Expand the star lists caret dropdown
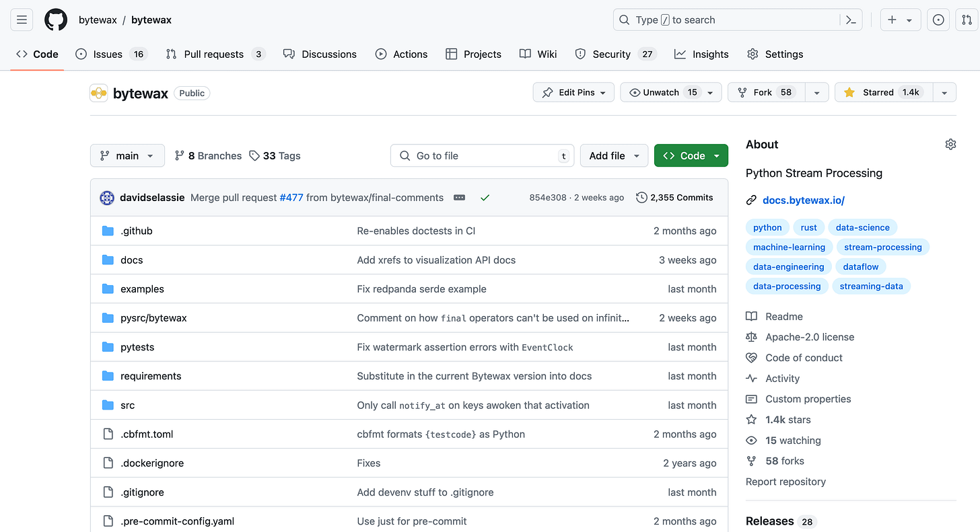This screenshot has width=980, height=532. click(x=944, y=92)
